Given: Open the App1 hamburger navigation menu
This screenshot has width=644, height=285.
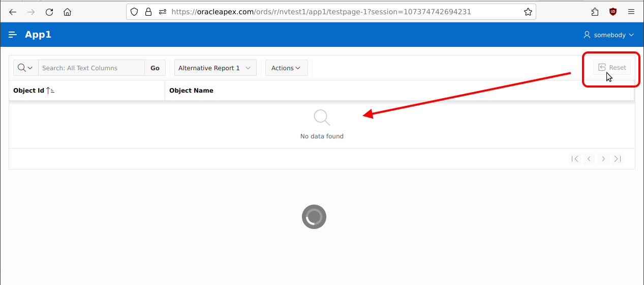Looking at the screenshot, I should (x=13, y=35).
